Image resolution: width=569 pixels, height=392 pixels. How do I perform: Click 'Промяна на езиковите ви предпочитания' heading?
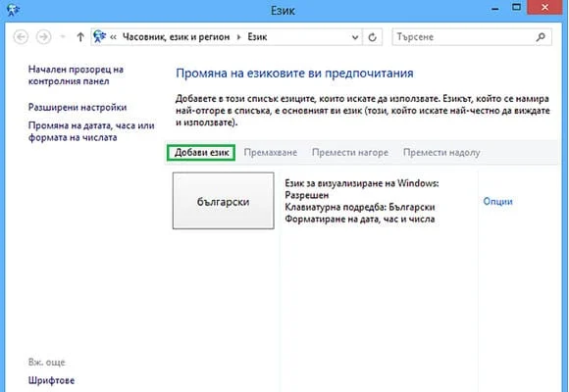point(294,73)
